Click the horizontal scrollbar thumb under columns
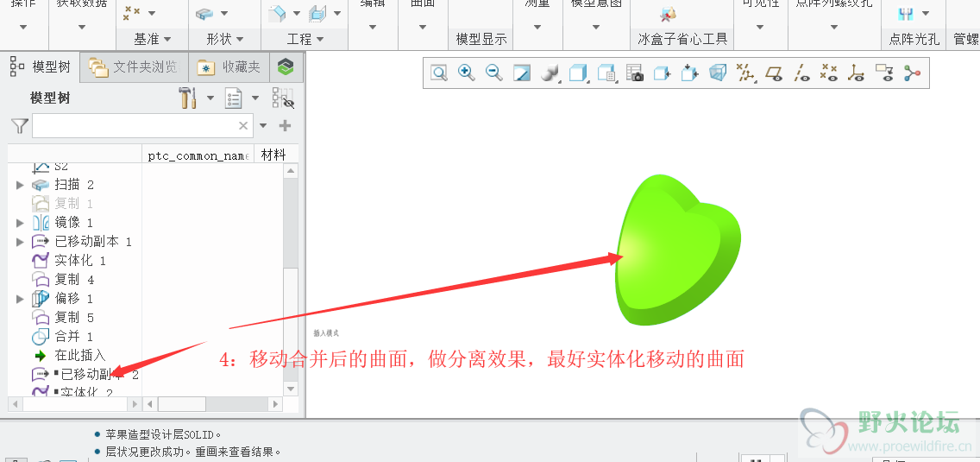 coord(182,404)
